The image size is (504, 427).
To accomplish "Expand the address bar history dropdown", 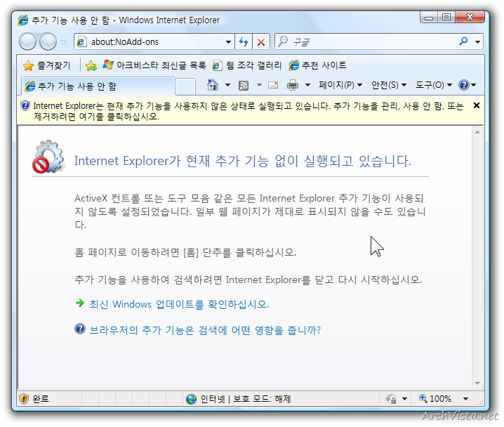I will [228, 42].
